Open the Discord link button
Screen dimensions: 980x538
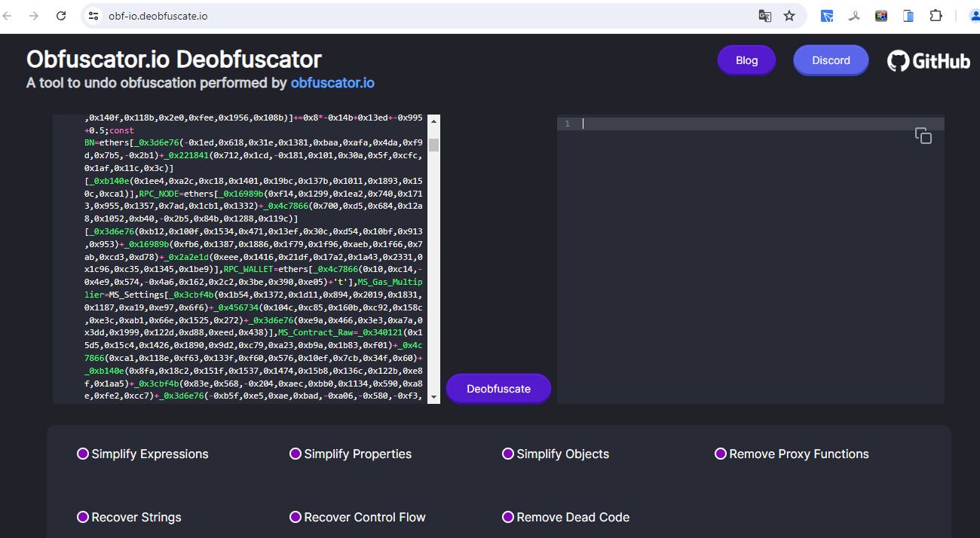click(831, 60)
